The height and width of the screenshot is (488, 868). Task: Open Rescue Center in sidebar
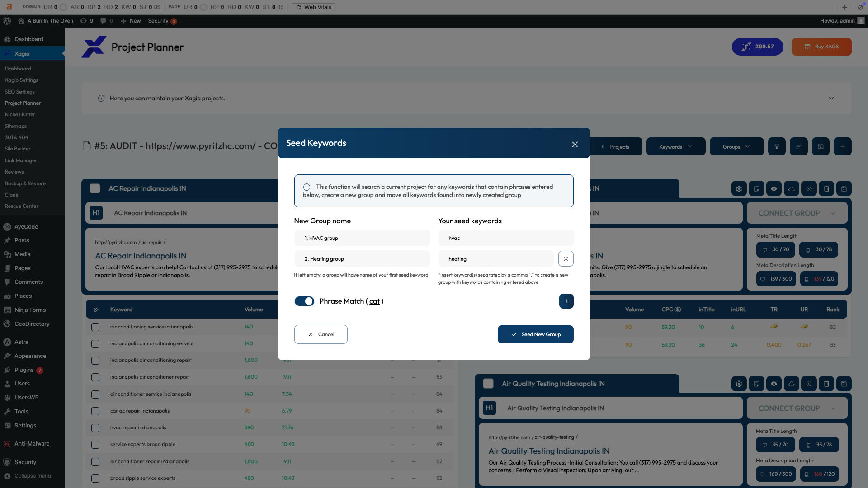click(x=21, y=206)
